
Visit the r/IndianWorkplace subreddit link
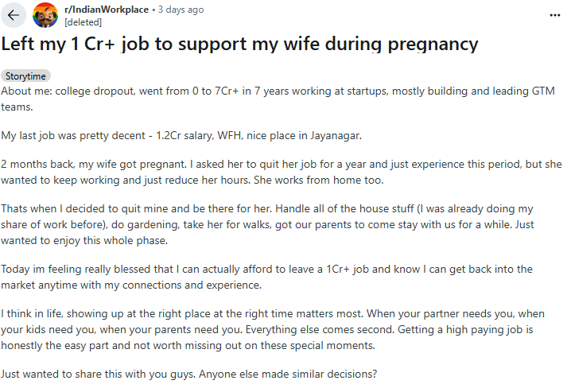[x=107, y=10]
